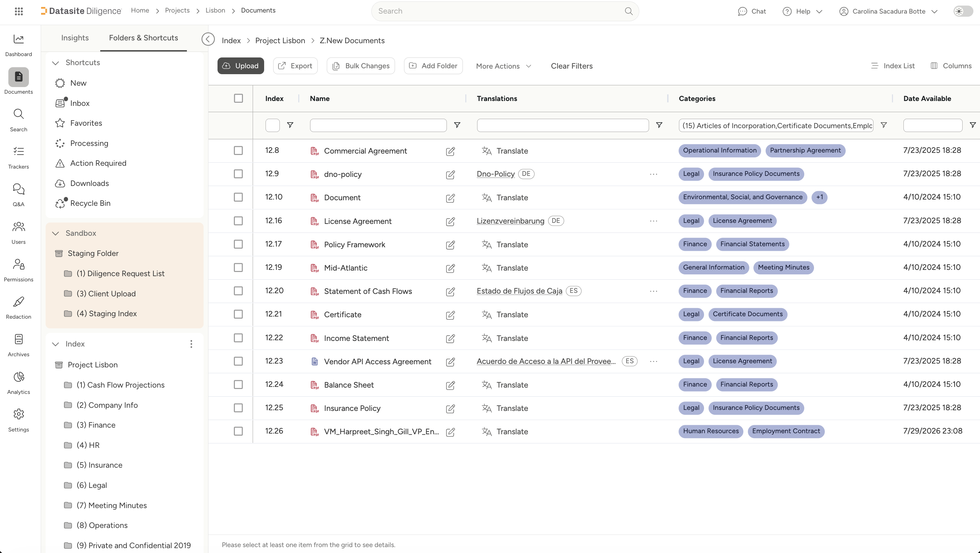Click Clear Filters
The image size is (980, 553).
(572, 66)
